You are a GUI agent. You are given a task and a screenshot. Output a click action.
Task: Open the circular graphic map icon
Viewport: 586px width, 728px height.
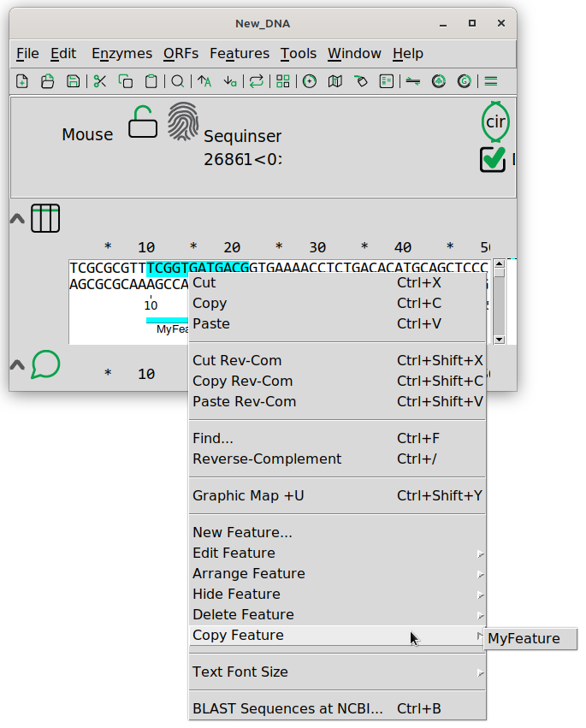pos(309,82)
